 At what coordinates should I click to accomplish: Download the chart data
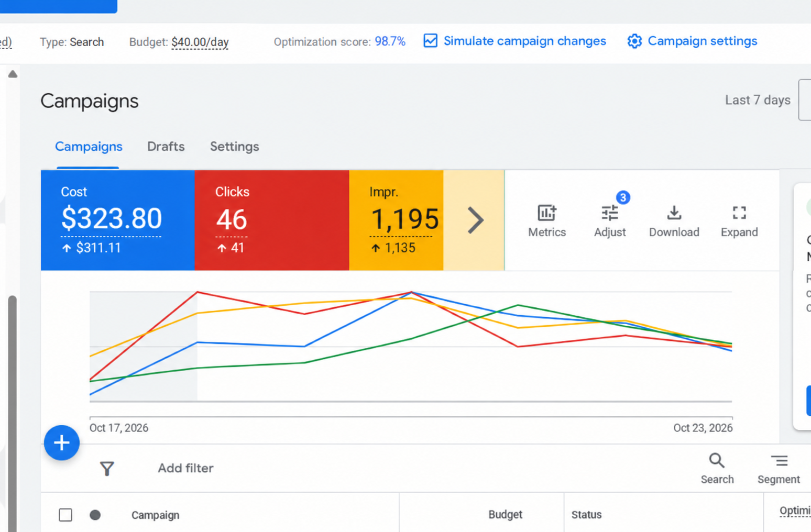(x=674, y=221)
